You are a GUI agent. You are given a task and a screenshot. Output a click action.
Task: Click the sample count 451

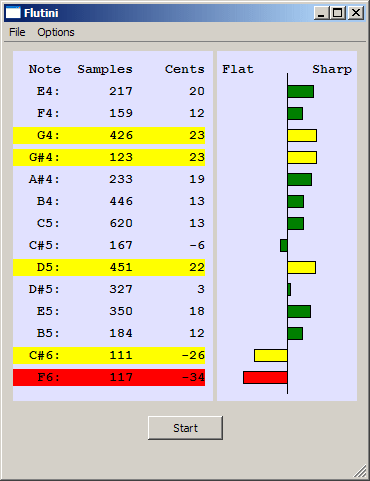tap(121, 267)
